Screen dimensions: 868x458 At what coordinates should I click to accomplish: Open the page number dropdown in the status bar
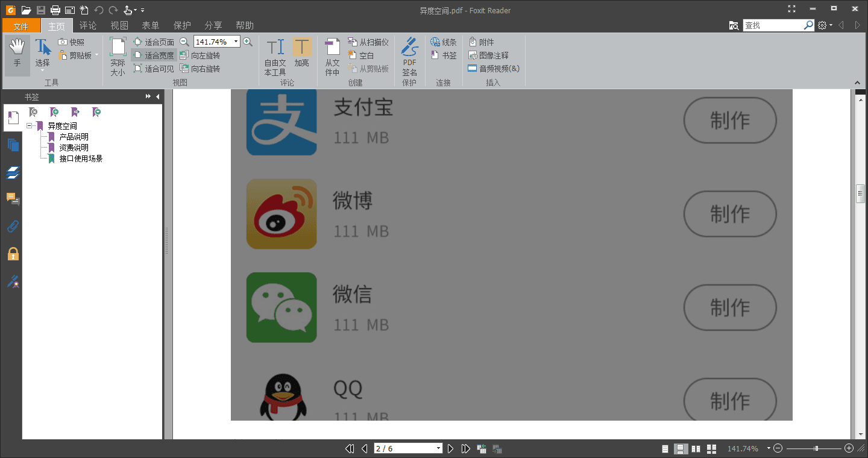point(438,448)
